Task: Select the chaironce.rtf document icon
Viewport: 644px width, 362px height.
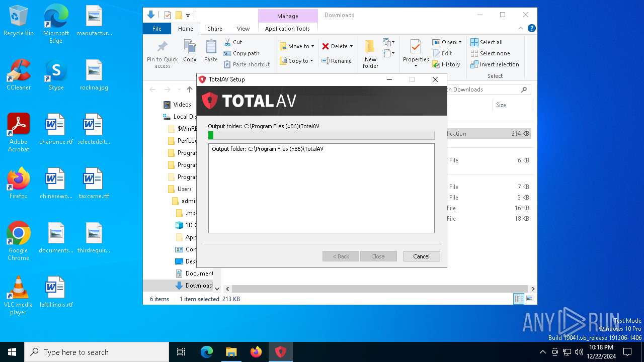Action: [56, 130]
